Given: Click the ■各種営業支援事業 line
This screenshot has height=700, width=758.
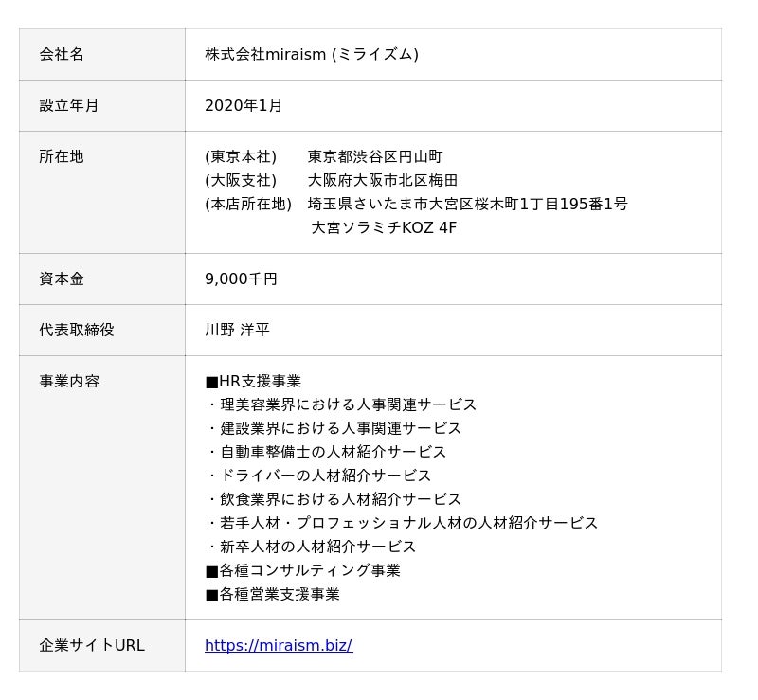Looking at the screenshot, I should [x=272, y=594].
